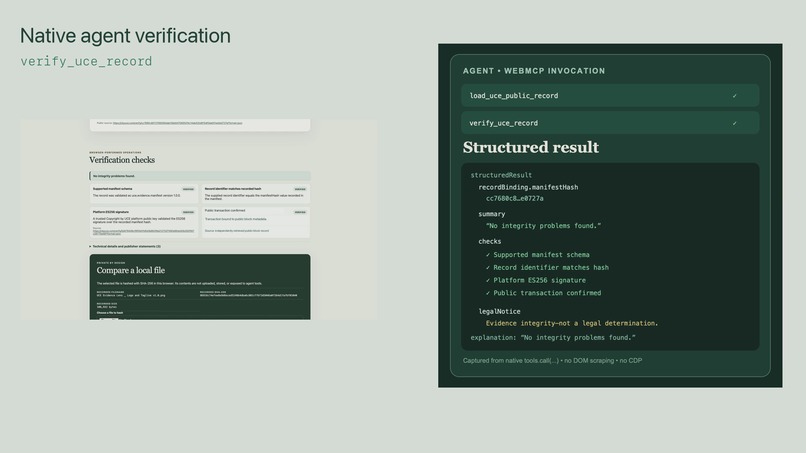Click the 'Captured from native tools.call(…)' caption
This screenshot has width=806, height=453.
pyautogui.click(x=552, y=361)
